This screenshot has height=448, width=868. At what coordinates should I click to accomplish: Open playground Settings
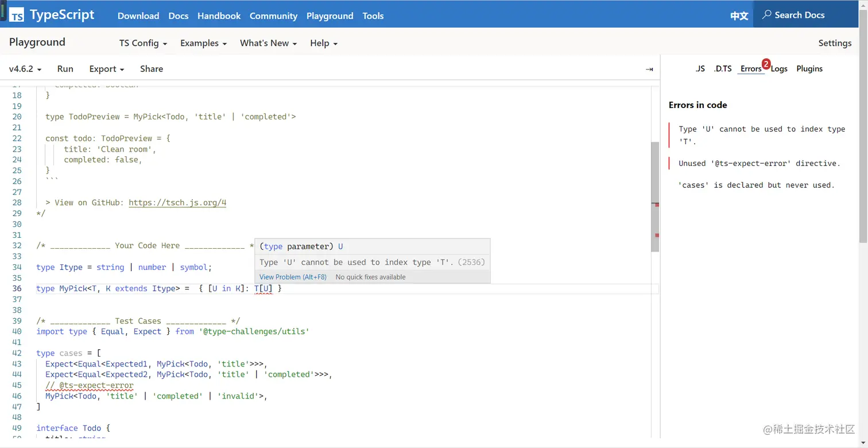[x=835, y=43]
